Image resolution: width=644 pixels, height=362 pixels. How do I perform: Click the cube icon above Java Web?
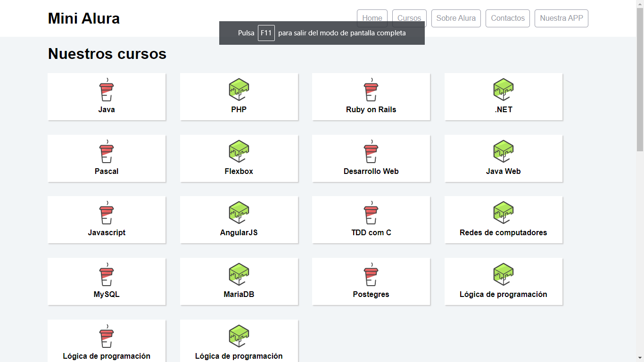[504, 151]
